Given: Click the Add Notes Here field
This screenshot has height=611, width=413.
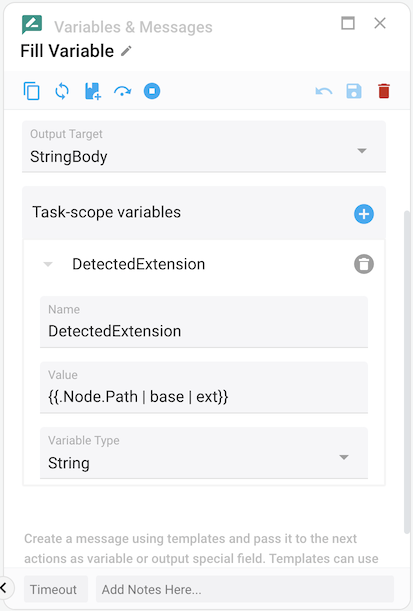Looking at the screenshot, I should [245, 589].
